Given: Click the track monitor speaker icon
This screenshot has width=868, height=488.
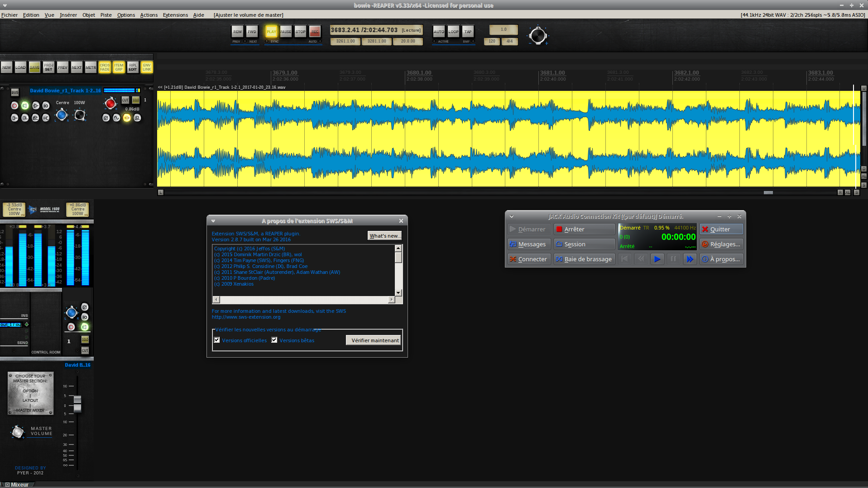Looking at the screenshot, I should (25, 105).
